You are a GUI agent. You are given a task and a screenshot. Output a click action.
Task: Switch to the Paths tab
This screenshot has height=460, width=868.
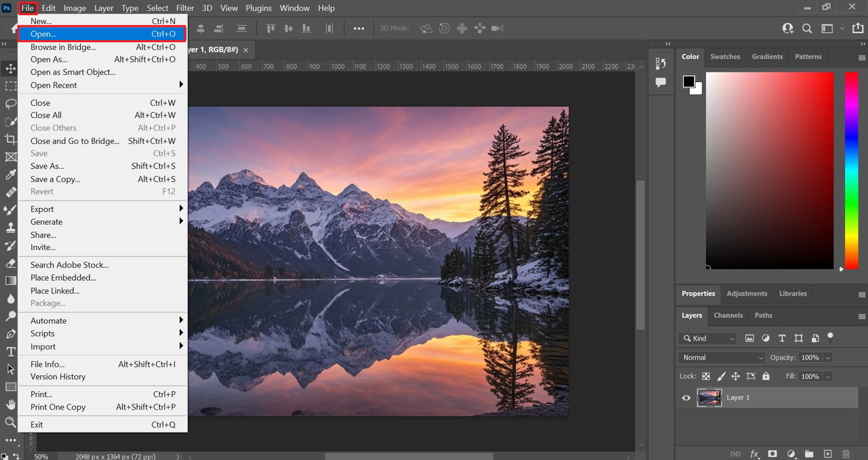[x=763, y=315]
